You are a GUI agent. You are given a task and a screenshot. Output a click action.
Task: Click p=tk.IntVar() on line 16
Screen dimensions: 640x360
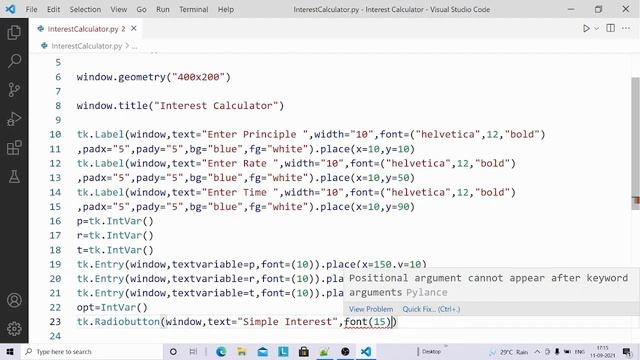pyautogui.click(x=115, y=221)
